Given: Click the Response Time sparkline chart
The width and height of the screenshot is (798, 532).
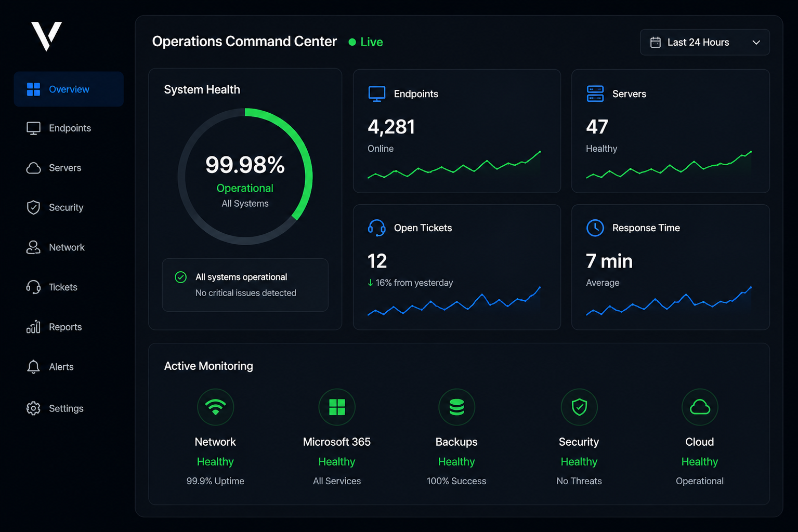Looking at the screenshot, I should click(x=669, y=301).
